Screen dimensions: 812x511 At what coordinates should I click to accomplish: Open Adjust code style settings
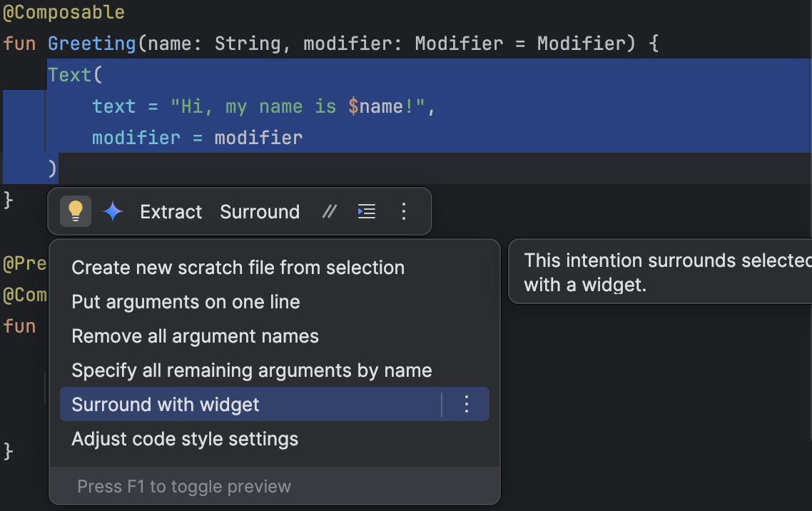(x=185, y=439)
